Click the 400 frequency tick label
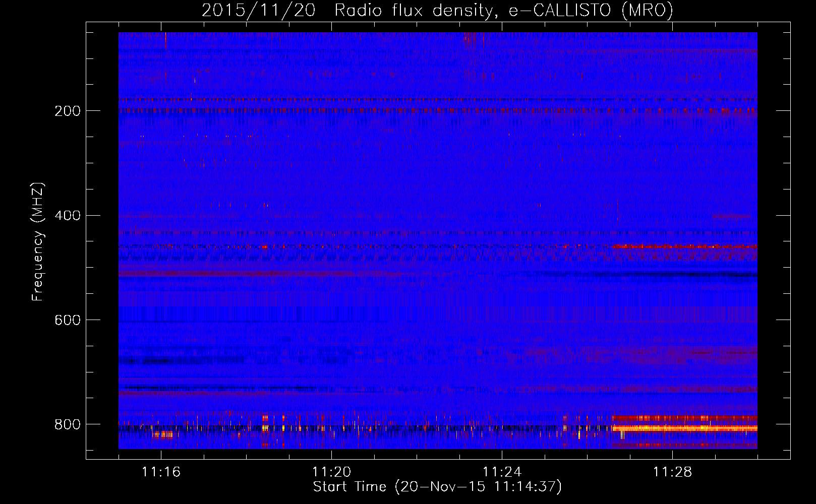The width and height of the screenshot is (816, 504). tap(68, 215)
